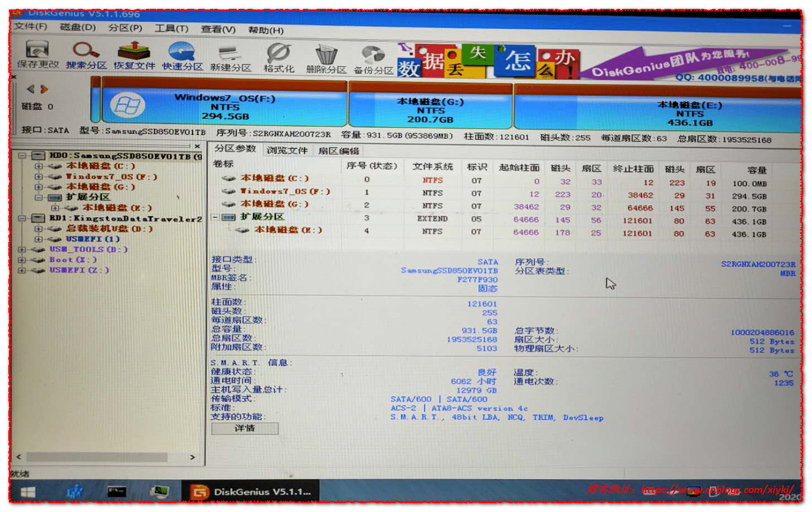
Task: Open the 查看(V) menu
Action: pyautogui.click(x=218, y=29)
